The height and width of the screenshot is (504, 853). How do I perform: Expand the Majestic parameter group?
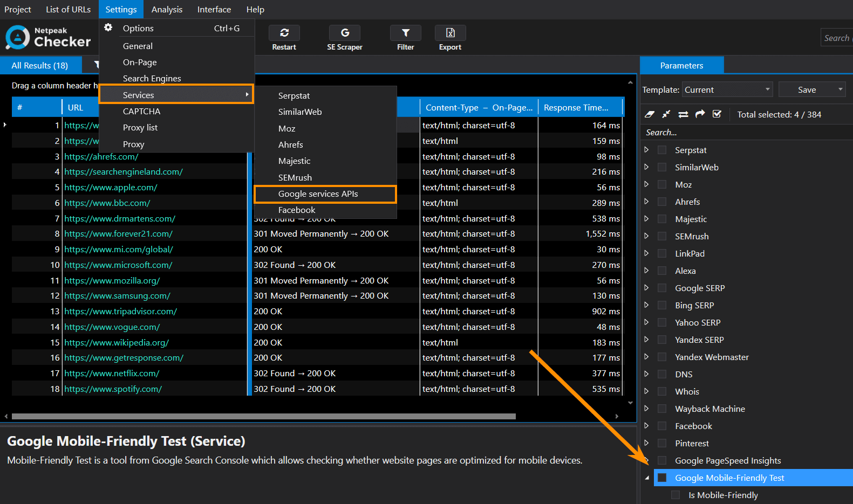click(646, 219)
